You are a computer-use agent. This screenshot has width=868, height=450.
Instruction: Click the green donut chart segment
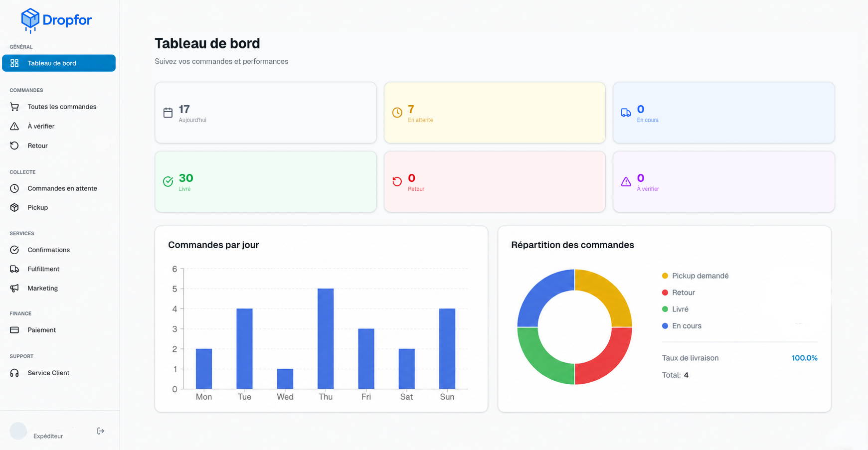point(541,360)
